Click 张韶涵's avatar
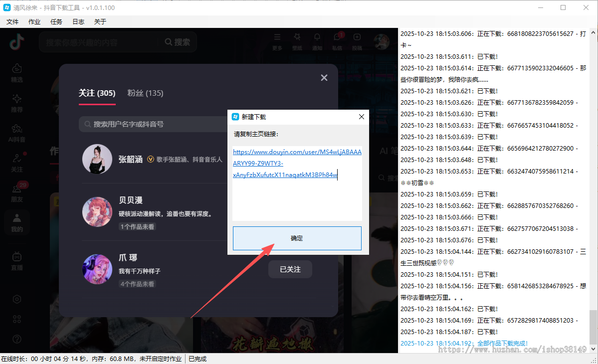This screenshot has width=598, height=364. point(97,159)
